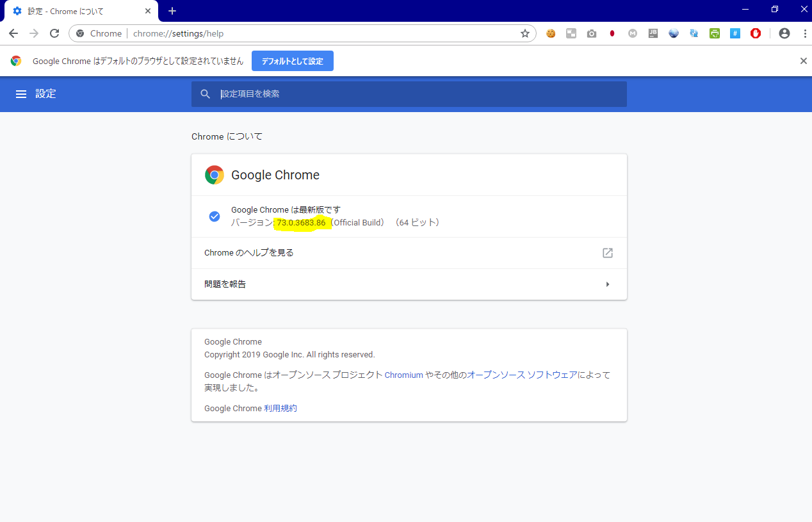Bookmark this page with the star icon
This screenshot has width=812, height=522.
tap(525, 34)
